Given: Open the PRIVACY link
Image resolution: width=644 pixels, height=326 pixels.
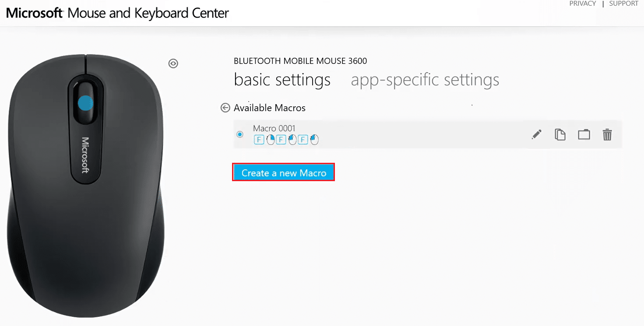Looking at the screenshot, I should point(582,4).
